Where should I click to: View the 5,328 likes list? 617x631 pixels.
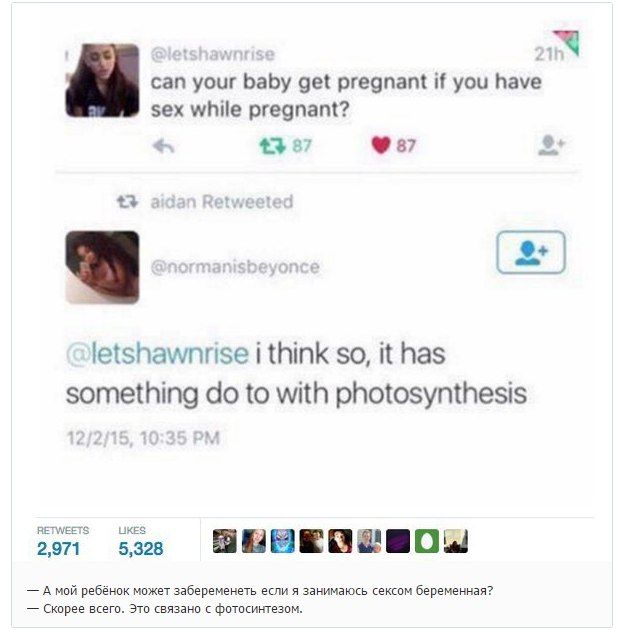coord(140,548)
